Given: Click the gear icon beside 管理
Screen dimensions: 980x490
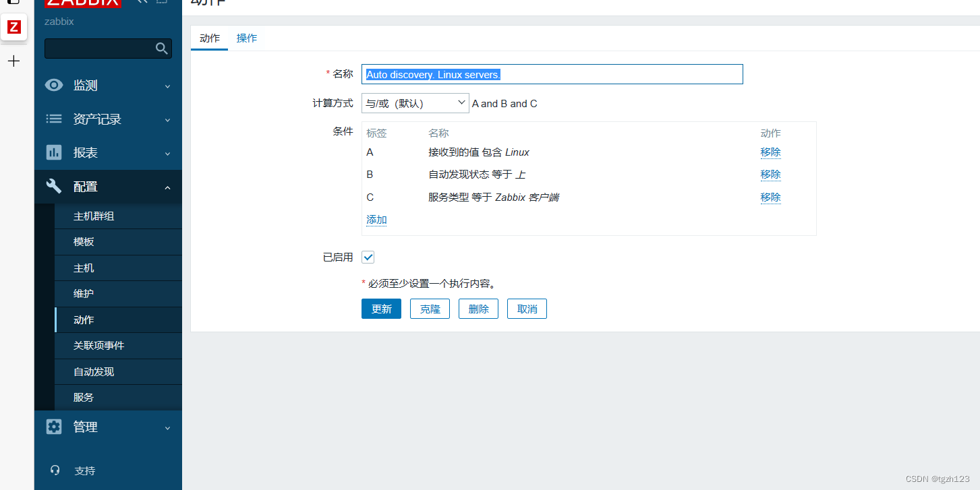Looking at the screenshot, I should pos(54,427).
